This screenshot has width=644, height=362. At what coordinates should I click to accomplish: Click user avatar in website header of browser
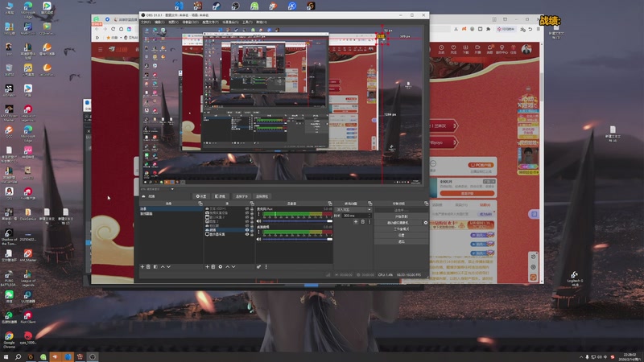pyautogui.click(x=526, y=50)
